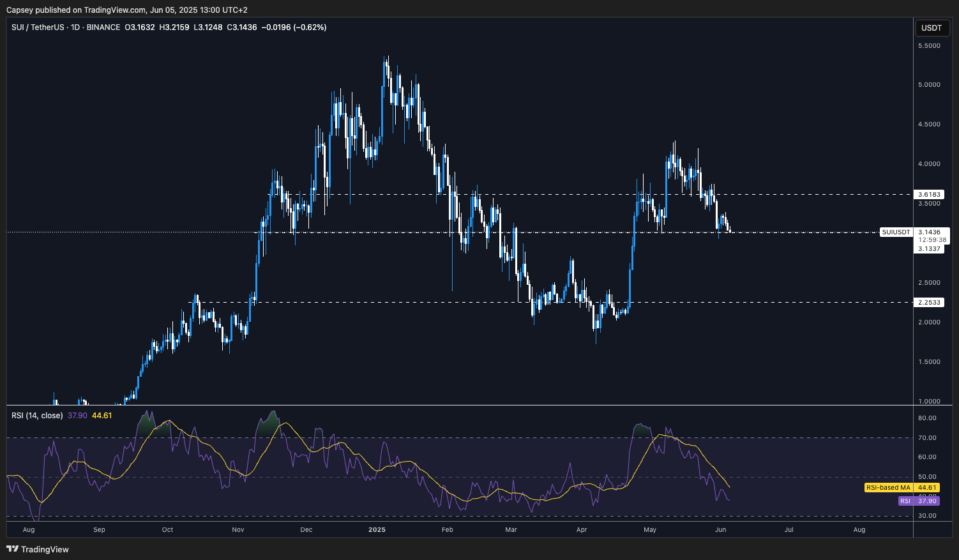Click the 50.00 RSI axis label
This screenshot has height=560, width=959.
coord(927,477)
